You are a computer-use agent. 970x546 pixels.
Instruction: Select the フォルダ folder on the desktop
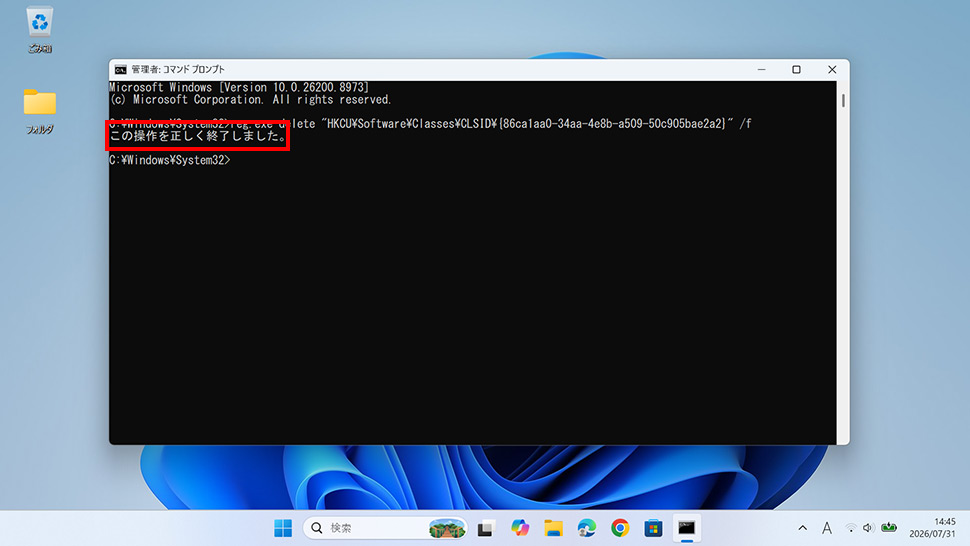(40, 111)
